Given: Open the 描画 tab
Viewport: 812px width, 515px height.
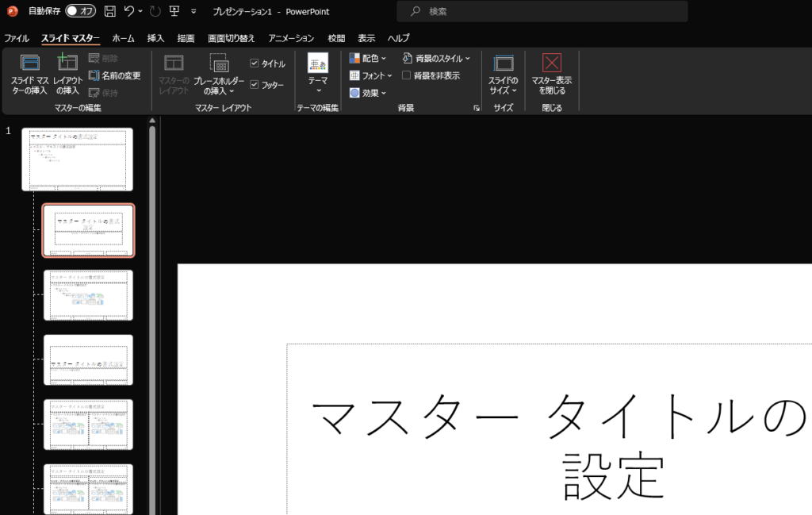Looking at the screenshot, I should [186, 38].
